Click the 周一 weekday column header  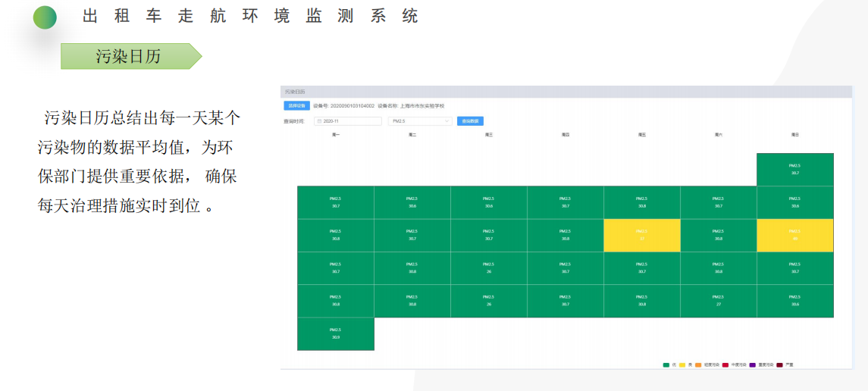pos(336,134)
